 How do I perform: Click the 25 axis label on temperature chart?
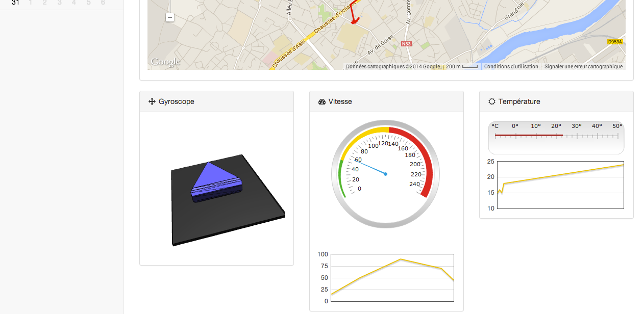pyautogui.click(x=490, y=162)
